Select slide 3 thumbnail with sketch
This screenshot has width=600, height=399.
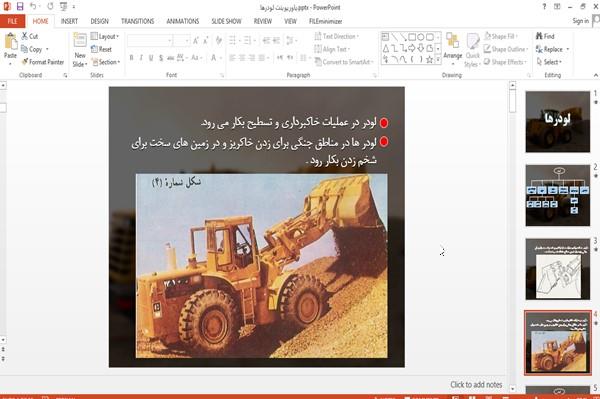pos(558,269)
